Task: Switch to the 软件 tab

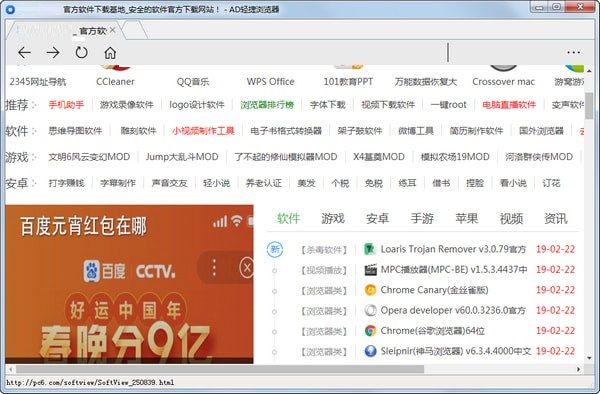Action: coord(289,218)
